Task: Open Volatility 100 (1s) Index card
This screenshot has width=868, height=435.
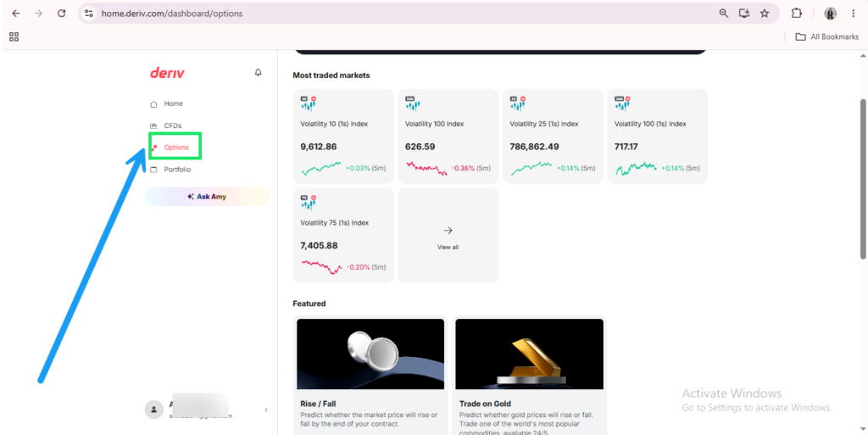Action: [x=657, y=137]
